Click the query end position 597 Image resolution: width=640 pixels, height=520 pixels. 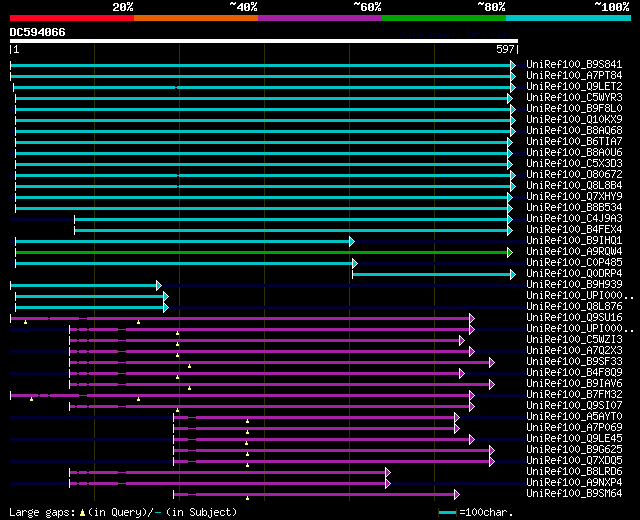505,49
